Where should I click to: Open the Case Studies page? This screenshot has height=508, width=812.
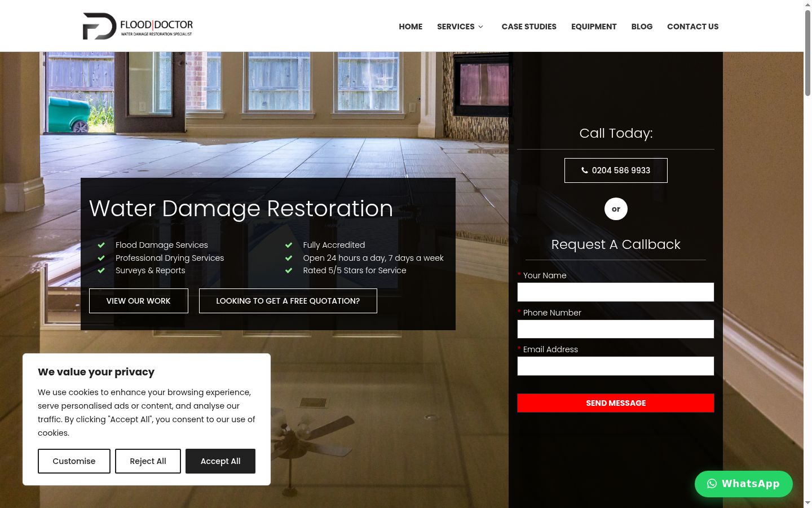(529, 27)
